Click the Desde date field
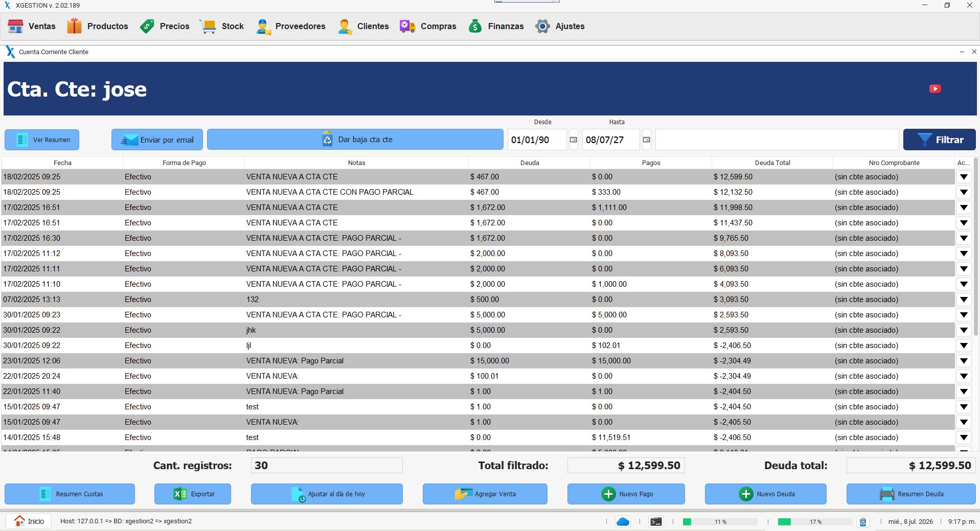The width and height of the screenshot is (980, 531). tap(537, 140)
